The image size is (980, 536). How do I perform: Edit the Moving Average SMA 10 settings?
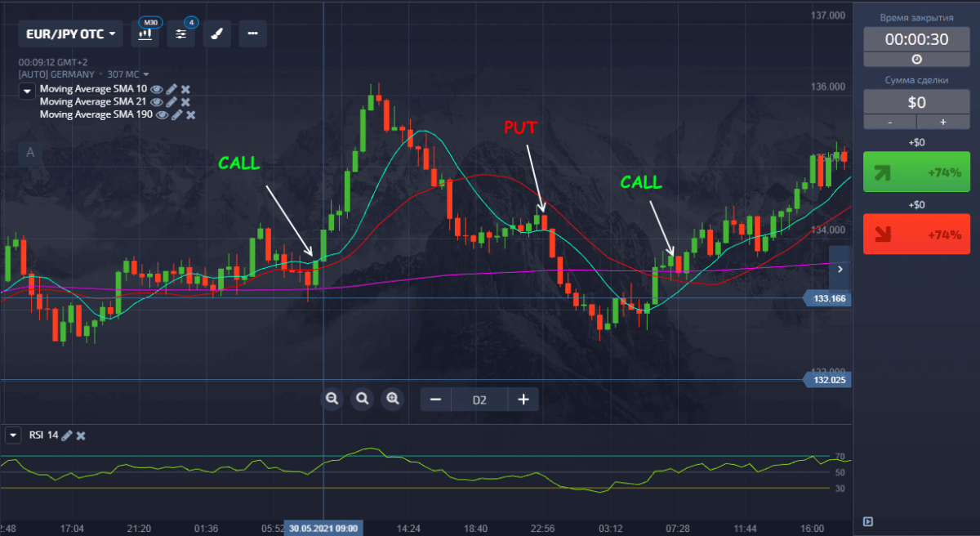[171, 89]
